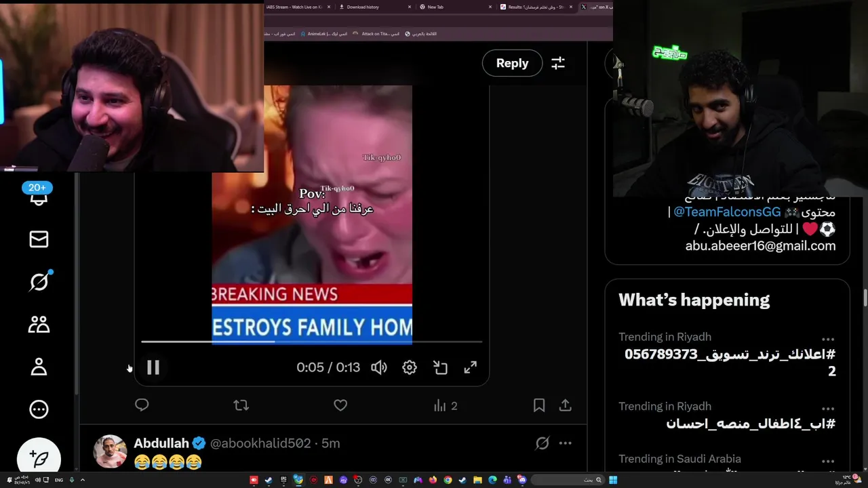Open Grok icon on Abdullah's reply
Screen dimensions: 868x488
[x=542, y=443]
